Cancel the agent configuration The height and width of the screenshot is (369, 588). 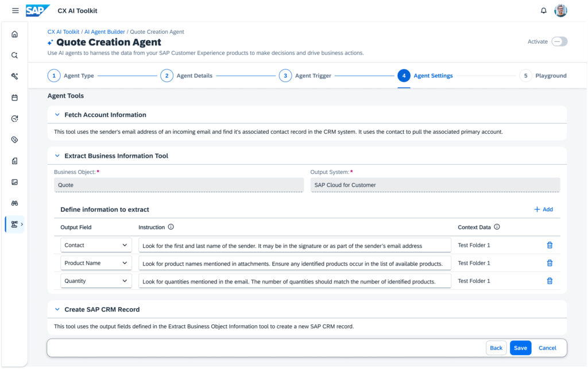click(547, 348)
